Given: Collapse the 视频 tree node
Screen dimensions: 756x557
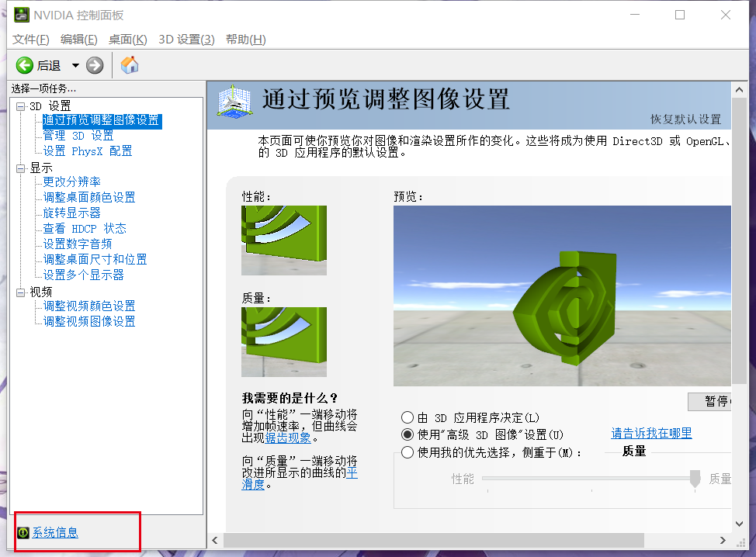Looking at the screenshot, I should pos(20,292).
